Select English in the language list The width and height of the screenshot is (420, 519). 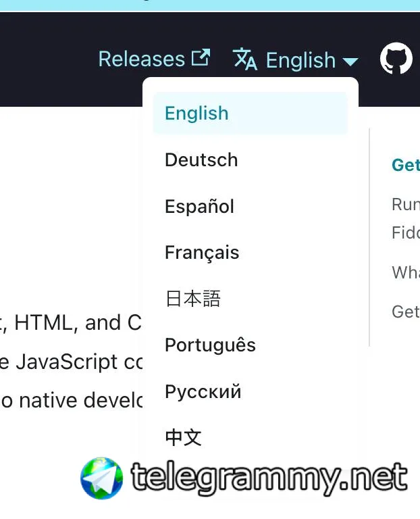point(250,114)
